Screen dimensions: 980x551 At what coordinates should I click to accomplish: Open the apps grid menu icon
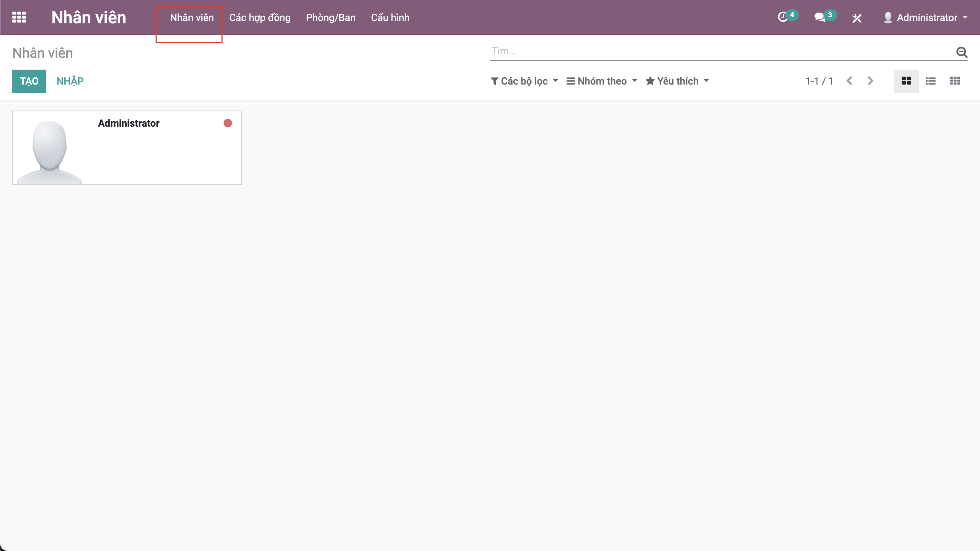[x=19, y=18]
